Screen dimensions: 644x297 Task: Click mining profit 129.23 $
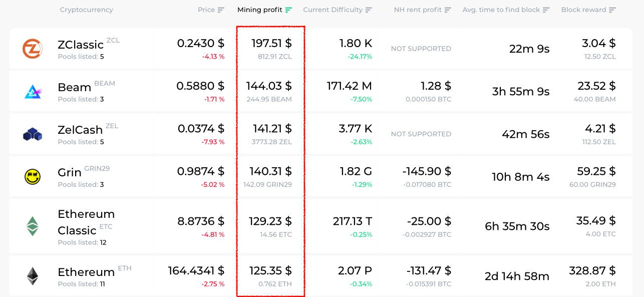pyautogui.click(x=270, y=221)
